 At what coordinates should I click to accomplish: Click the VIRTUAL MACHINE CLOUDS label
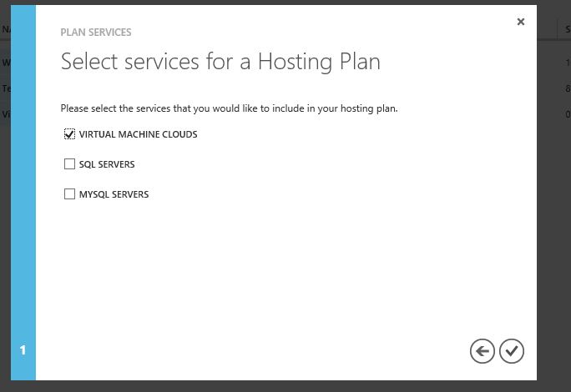pyautogui.click(x=138, y=134)
